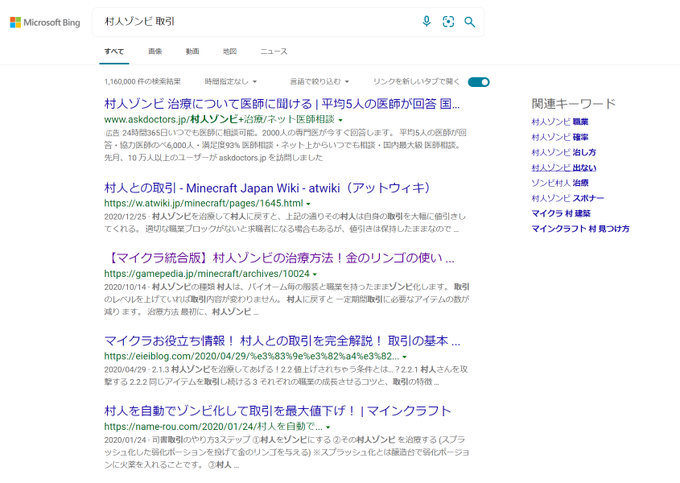Click the name-rou.com URL text
Viewport: 680px width, 483px height.
(x=213, y=427)
